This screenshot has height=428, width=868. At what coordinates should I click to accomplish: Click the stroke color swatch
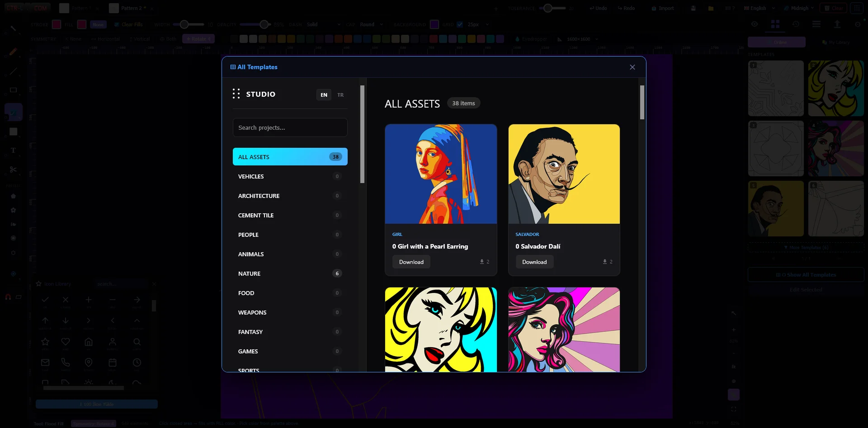pyautogui.click(x=57, y=24)
